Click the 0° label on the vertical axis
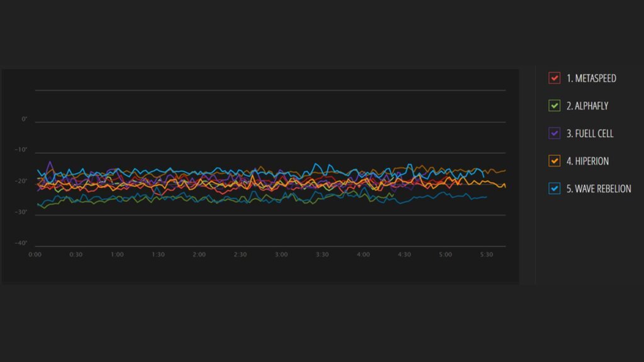 point(25,119)
